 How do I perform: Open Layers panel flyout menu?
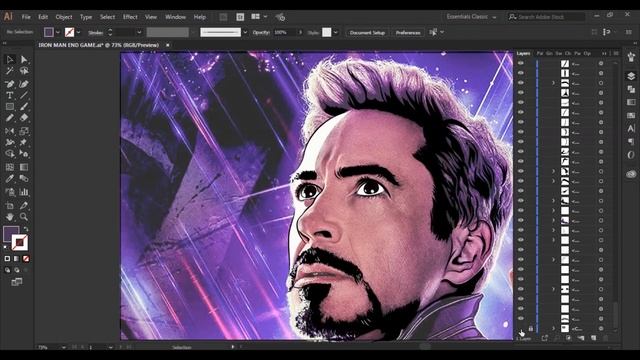click(616, 53)
